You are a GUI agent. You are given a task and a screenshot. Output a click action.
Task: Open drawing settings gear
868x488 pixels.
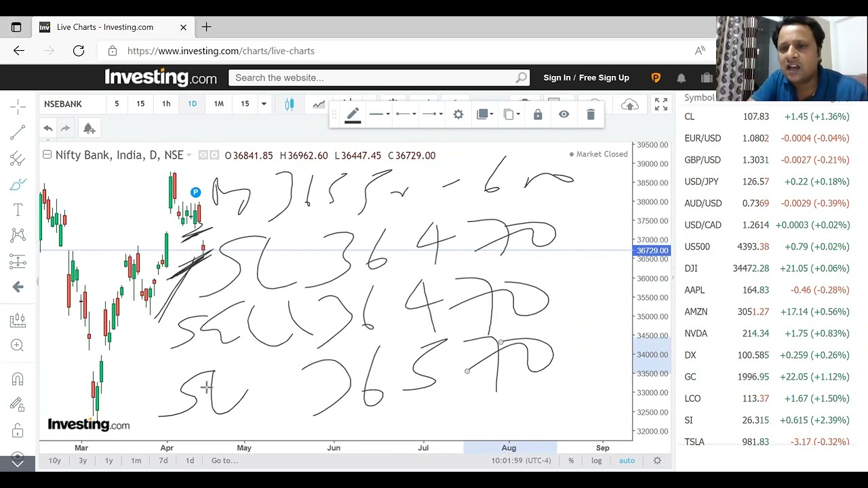458,115
